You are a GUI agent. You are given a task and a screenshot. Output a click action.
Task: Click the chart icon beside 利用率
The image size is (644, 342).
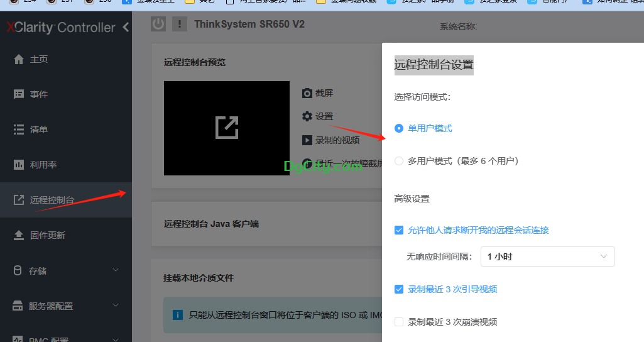pyautogui.click(x=19, y=165)
